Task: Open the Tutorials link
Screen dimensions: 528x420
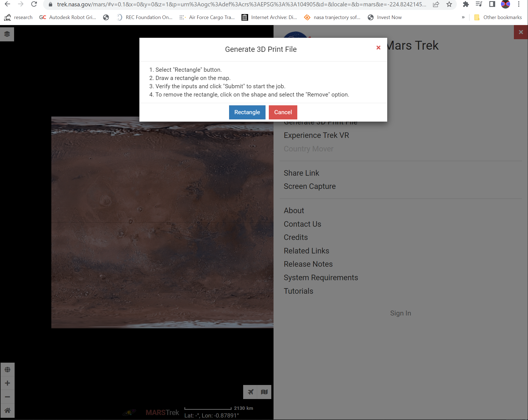Action: coord(298,291)
